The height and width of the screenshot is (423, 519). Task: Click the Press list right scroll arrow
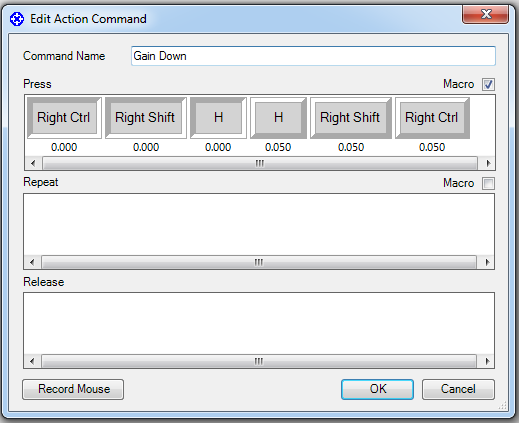tap(488, 163)
